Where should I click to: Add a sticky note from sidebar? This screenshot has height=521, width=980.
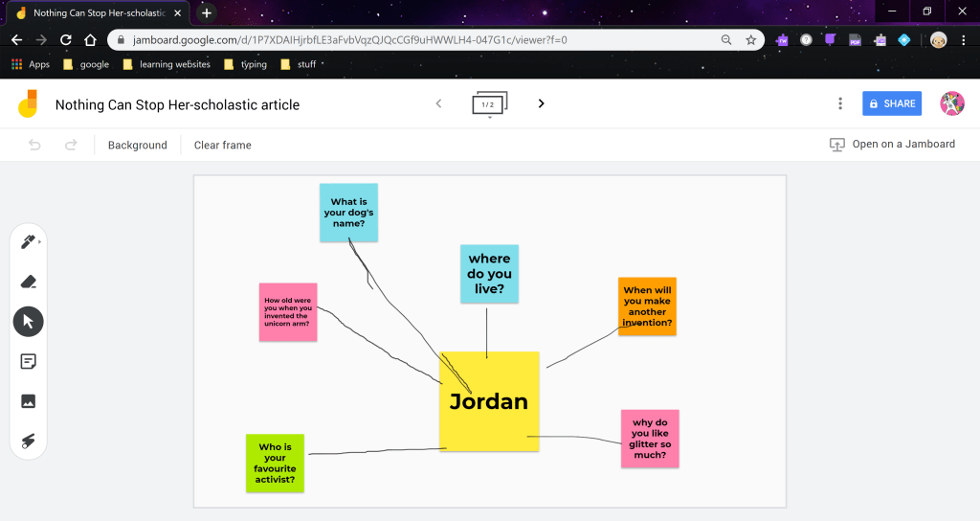coord(28,361)
